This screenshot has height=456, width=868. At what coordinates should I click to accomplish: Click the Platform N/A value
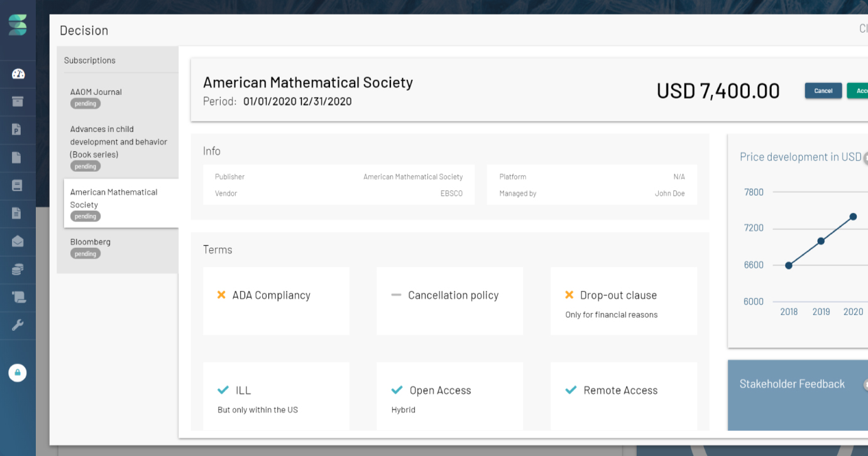(x=679, y=177)
